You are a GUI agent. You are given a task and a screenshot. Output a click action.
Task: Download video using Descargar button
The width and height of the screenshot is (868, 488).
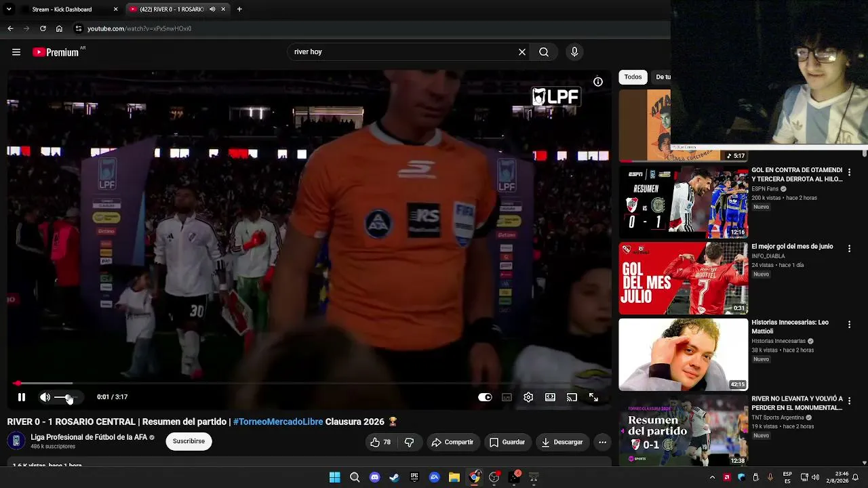pos(562,442)
